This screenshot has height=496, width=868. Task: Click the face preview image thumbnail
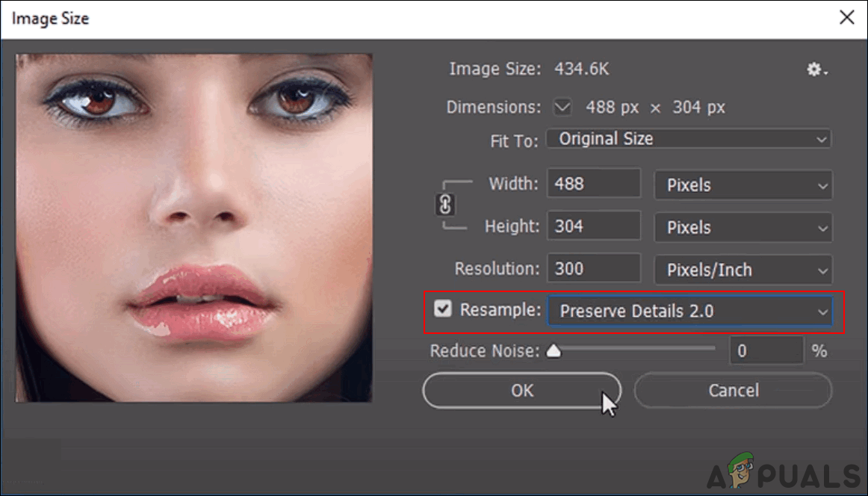[x=193, y=228]
